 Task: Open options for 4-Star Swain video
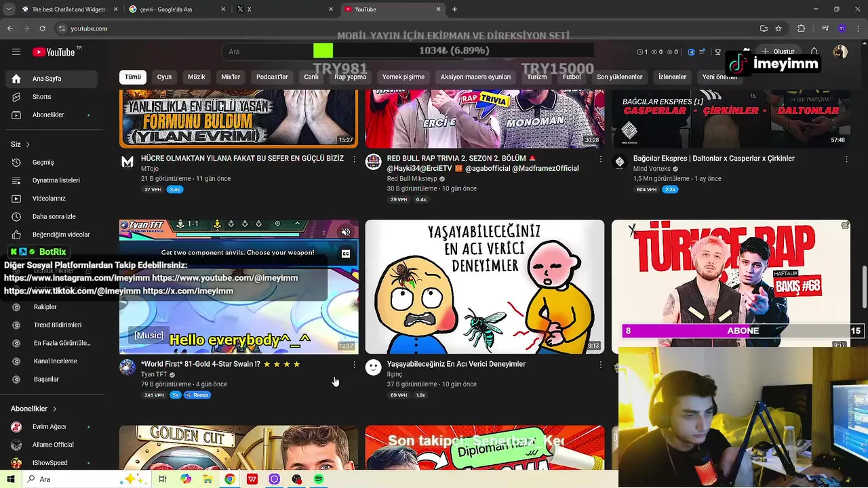click(354, 365)
